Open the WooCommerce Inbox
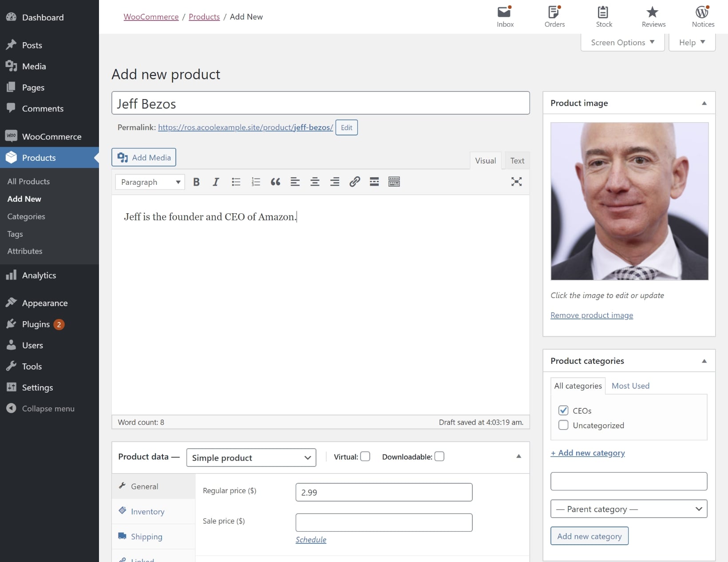 [505, 16]
